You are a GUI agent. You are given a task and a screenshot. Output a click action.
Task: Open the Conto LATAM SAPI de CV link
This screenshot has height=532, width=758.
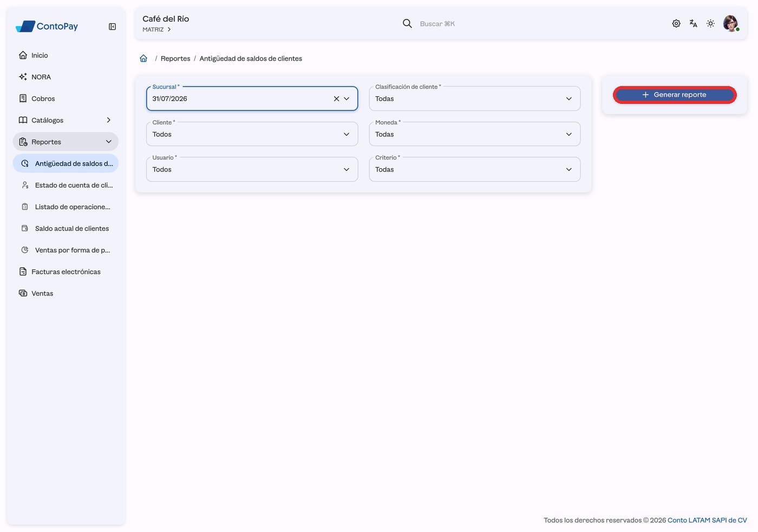[707, 520]
